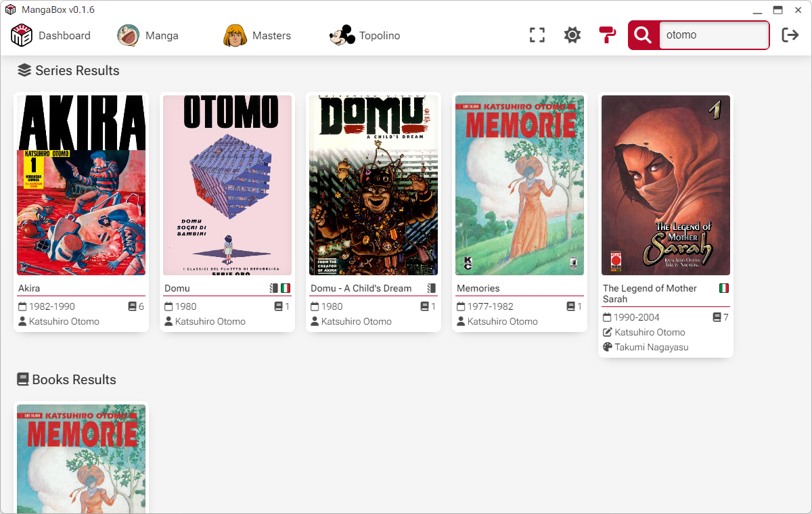Click the Italian flag on Domu card
Image resolution: width=812 pixels, height=514 pixels.
click(x=286, y=288)
